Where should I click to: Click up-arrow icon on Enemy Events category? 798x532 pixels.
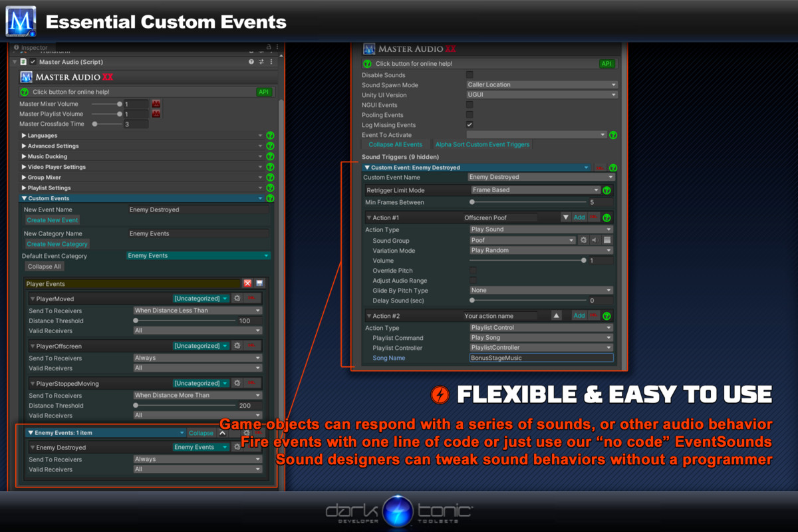pos(223,433)
